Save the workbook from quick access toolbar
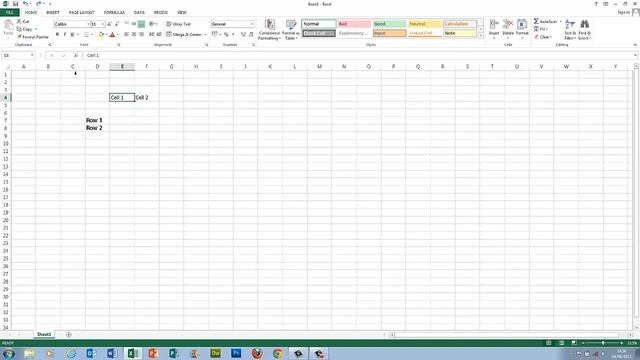 (x=16, y=4)
